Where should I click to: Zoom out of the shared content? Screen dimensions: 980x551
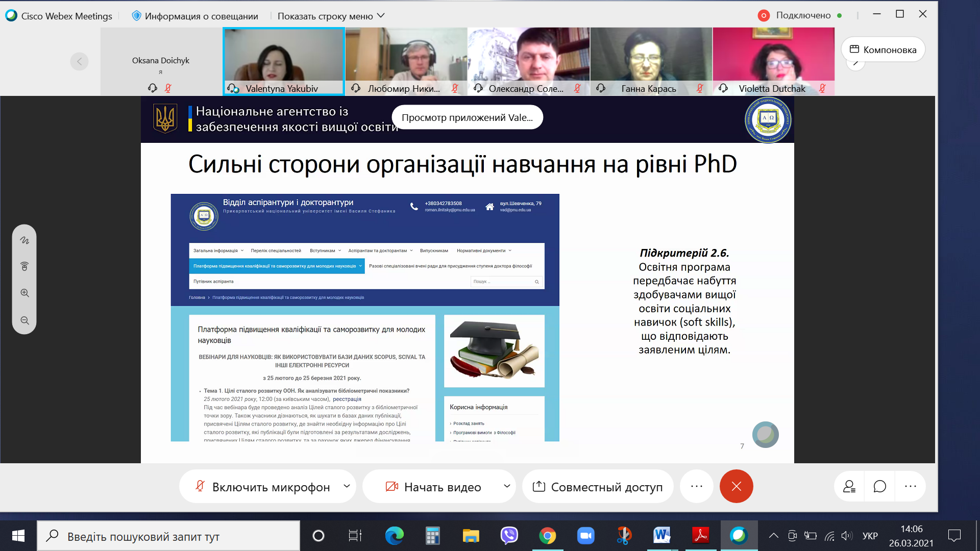pos(24,320)
